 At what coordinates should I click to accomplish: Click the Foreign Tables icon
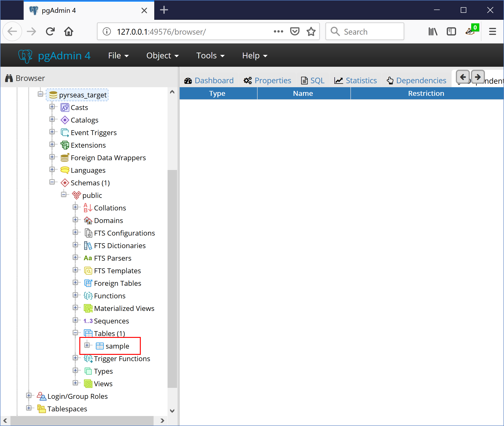(x=88, y=283)
